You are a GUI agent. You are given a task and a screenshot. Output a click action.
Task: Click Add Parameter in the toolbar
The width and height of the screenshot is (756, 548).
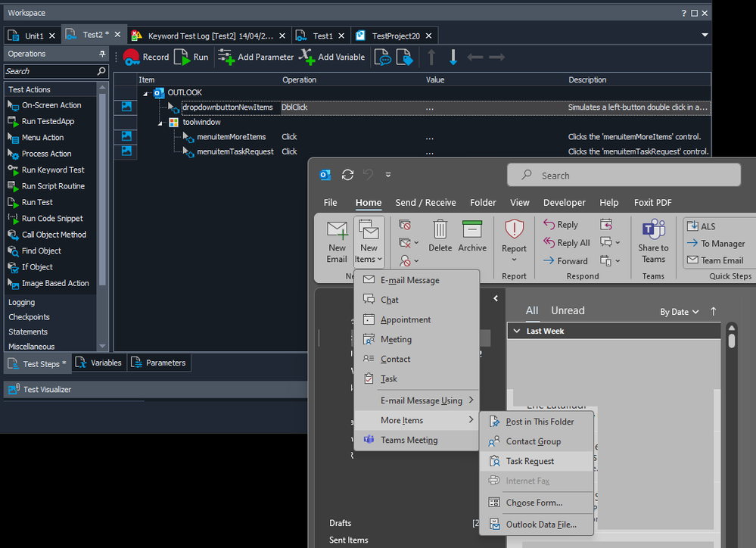point(256,57)
